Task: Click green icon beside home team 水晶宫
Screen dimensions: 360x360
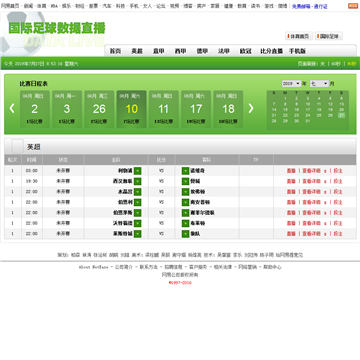Action: point(138,192)
